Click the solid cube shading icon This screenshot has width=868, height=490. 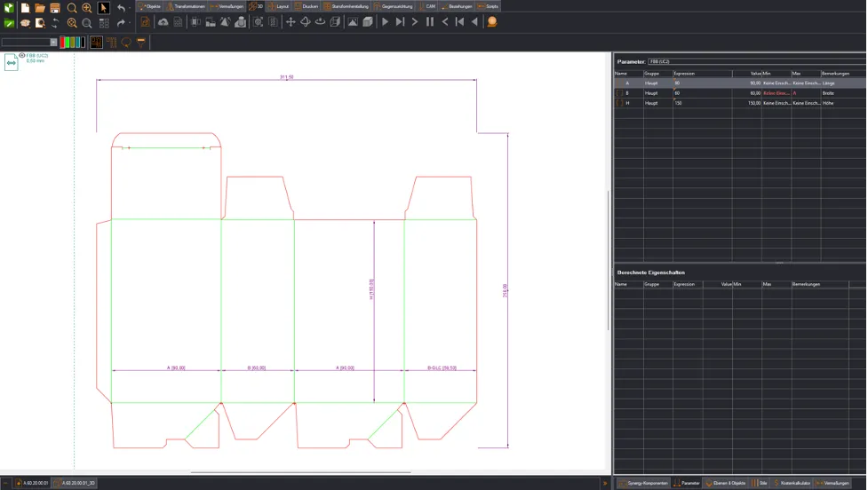coord(368,22)
